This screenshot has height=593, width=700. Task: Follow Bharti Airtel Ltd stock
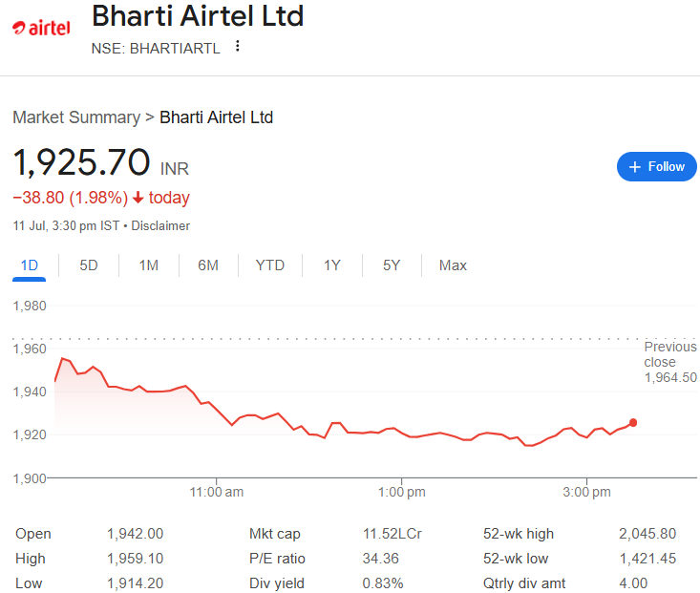click(x=656, y=166)
